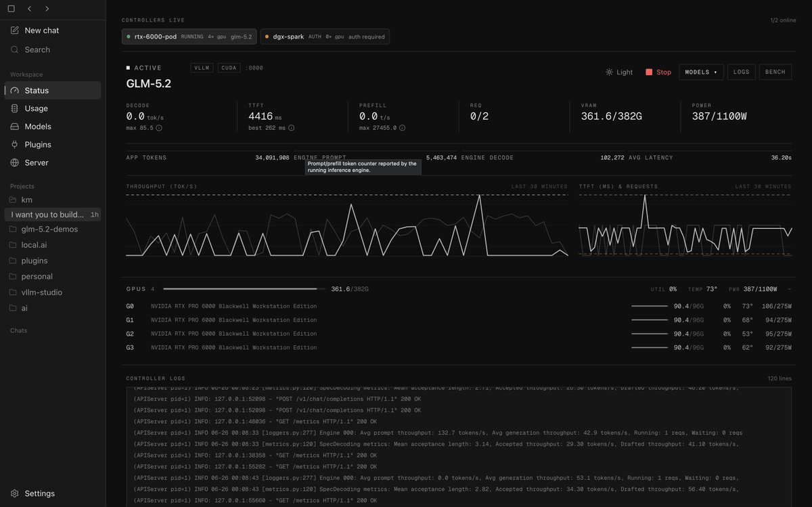Click info icon beside decode max 85.5

coord(159,127)
